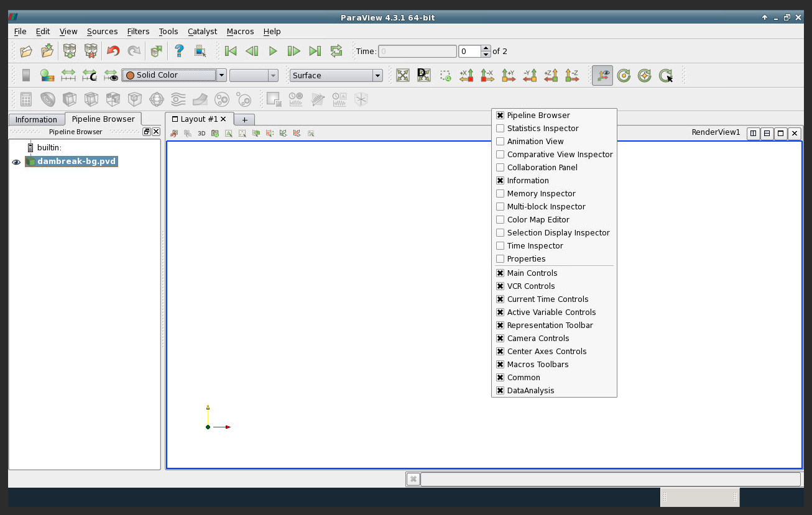Float the Pipeline Browser panel
The height and width of the screenshot is (515, 812).
[147, 132]
